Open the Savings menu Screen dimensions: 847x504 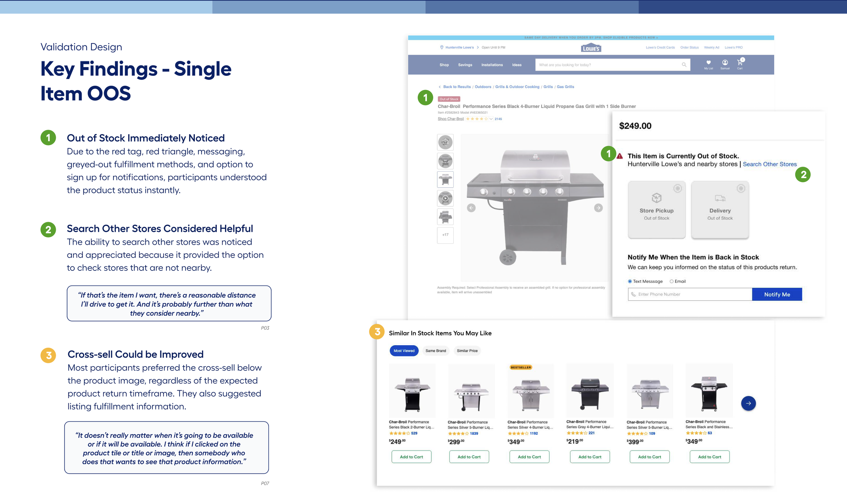click(x=464, y=65)
